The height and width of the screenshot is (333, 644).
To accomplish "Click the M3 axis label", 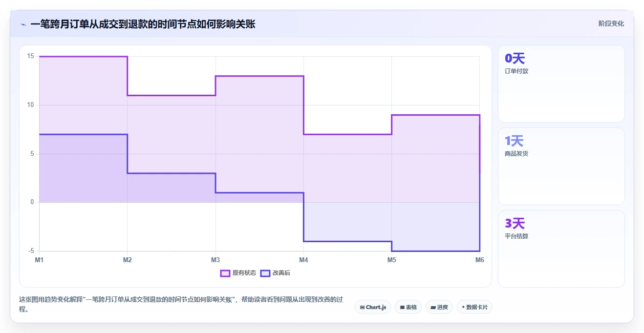I will [215, 260].
